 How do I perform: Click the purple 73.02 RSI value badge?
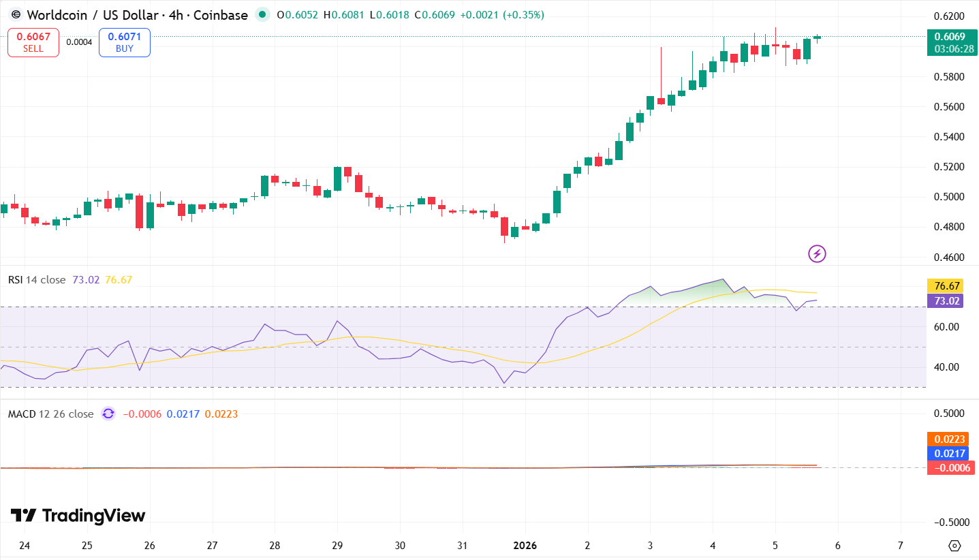944,300
